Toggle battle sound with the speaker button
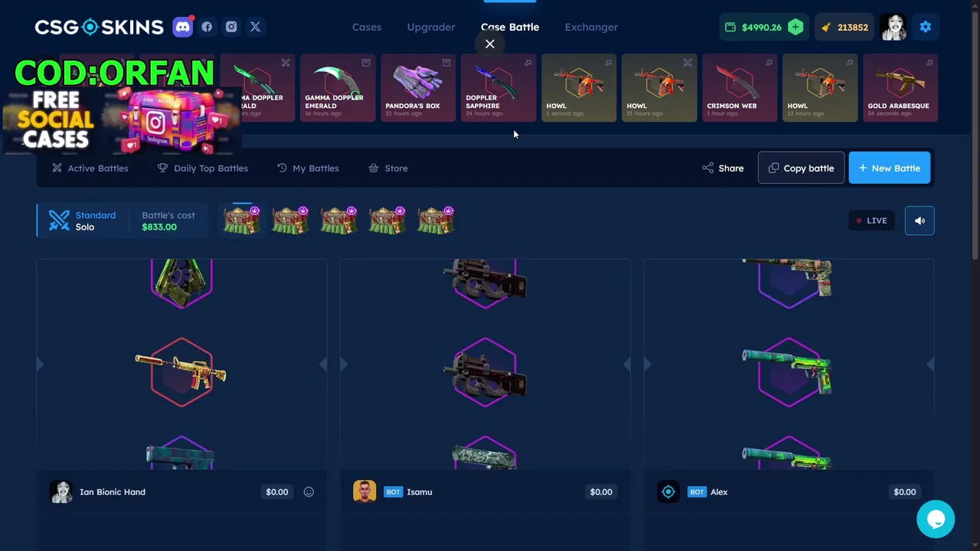The image size is (980, 551). pos(920,220)
